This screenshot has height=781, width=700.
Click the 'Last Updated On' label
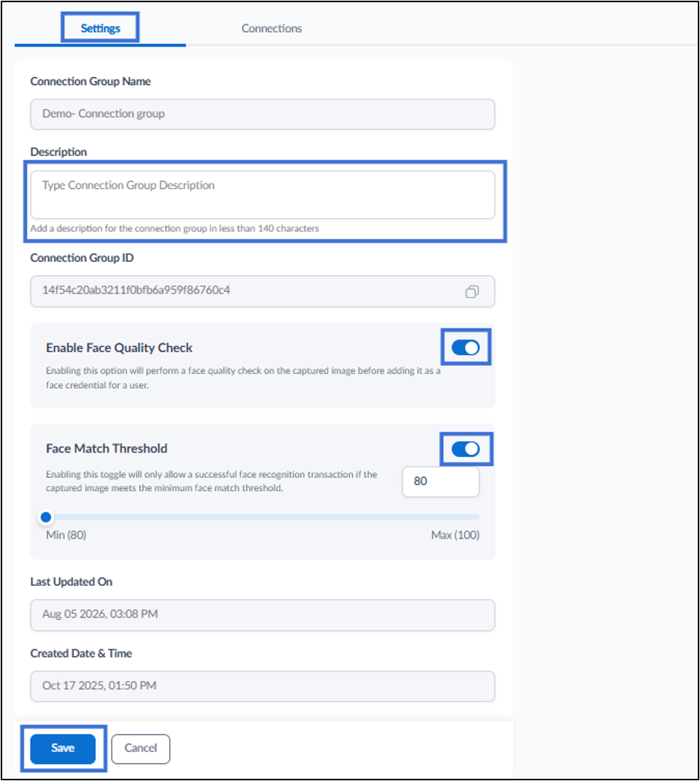tap(71, 582)
